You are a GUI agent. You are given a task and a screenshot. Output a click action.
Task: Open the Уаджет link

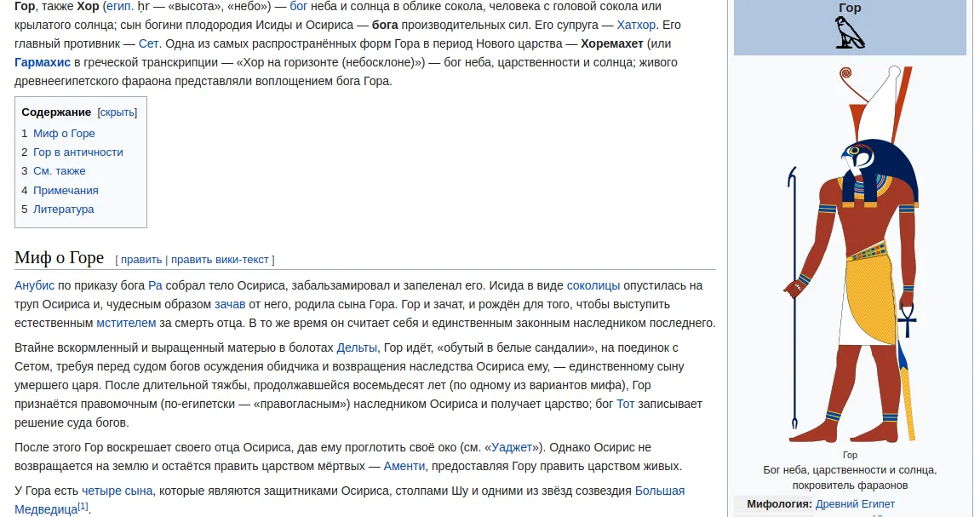click(x=511, y=448)
